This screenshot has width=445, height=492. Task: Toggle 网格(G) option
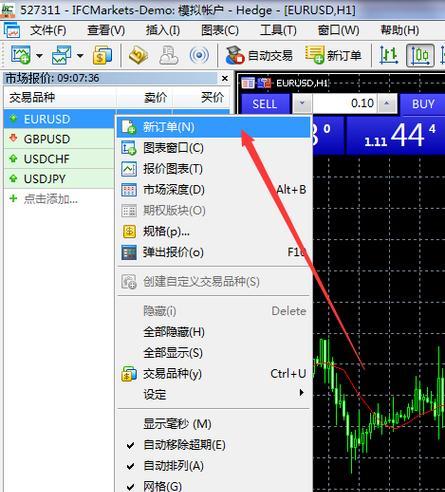[213, 486]
